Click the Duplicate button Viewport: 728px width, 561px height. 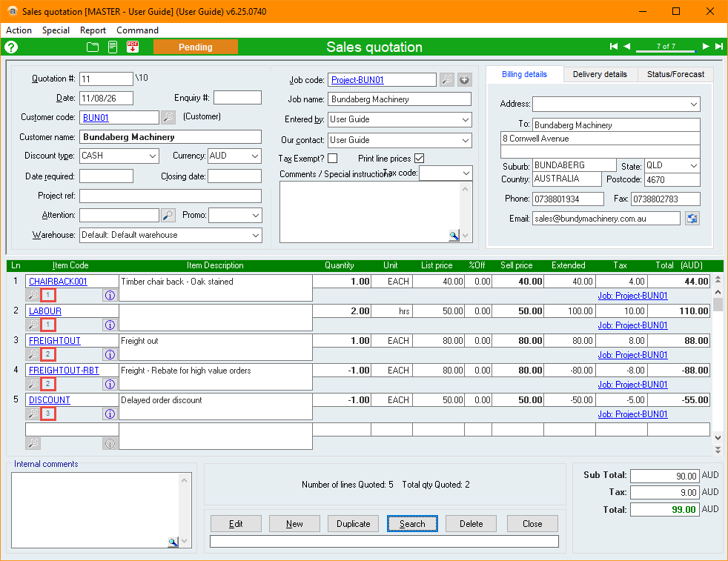tap(354, 524)
